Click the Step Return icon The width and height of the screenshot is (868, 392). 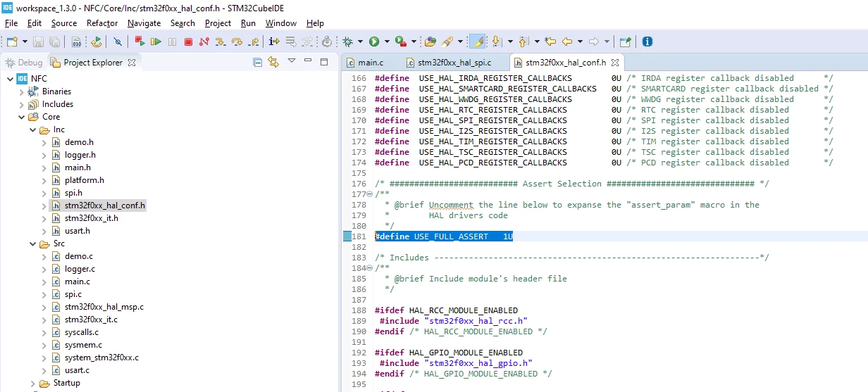[x=253, y=42]
